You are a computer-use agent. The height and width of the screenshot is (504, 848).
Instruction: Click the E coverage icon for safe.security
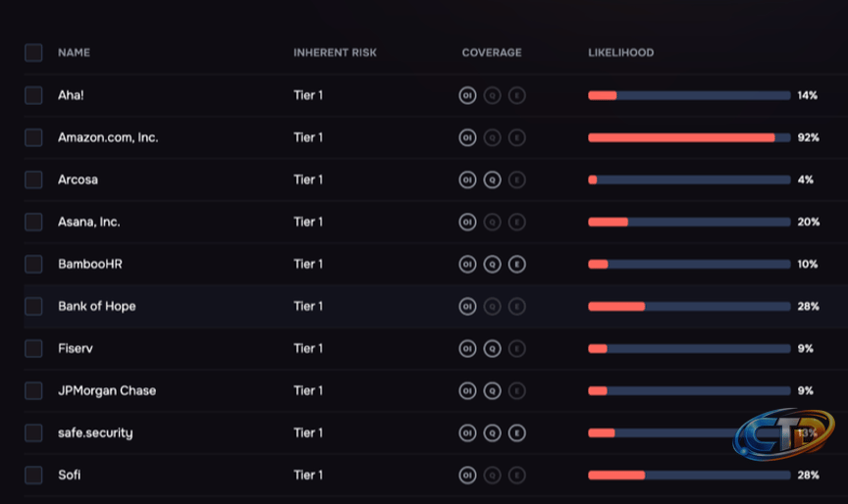click(x=517, y=432)
